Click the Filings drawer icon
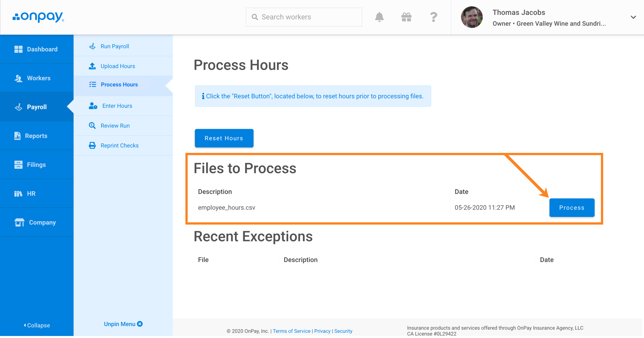644x338 pixels. click(18, 165)
